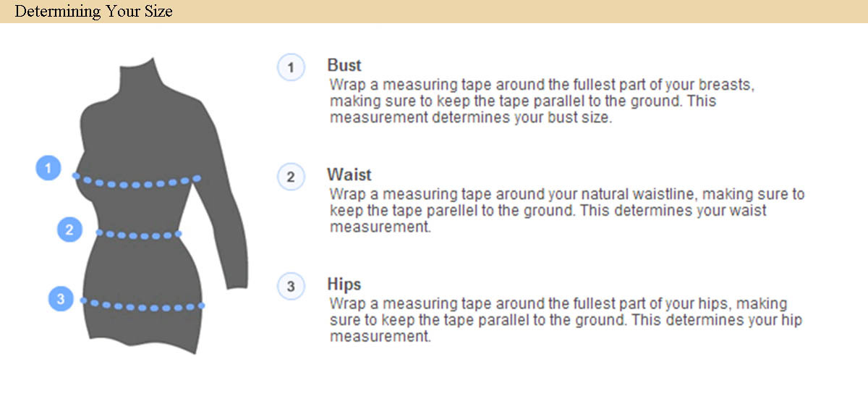
Task: Click the dotted bust measurement line
Action: click(x=138, y=181)
